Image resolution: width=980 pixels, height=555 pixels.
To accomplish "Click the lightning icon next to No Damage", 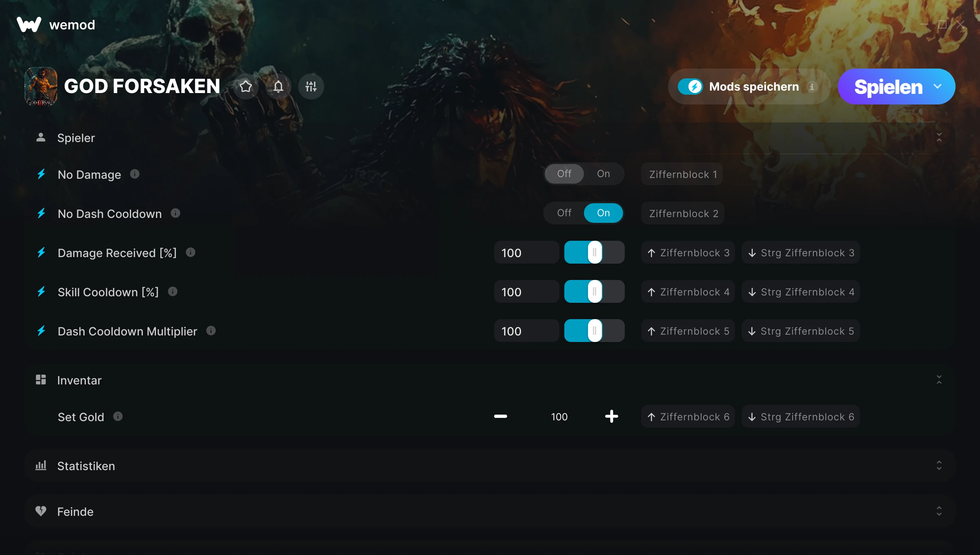I will click(41, 174).
